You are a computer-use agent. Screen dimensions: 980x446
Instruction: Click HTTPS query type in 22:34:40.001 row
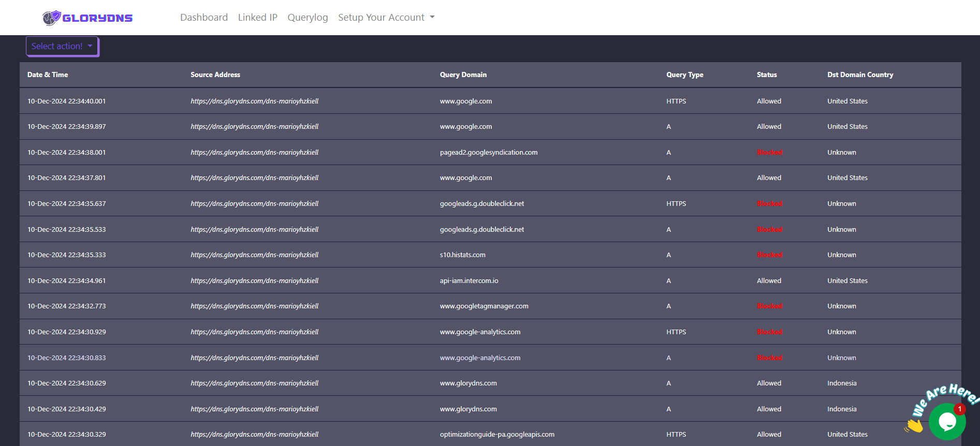pos(676,101)
